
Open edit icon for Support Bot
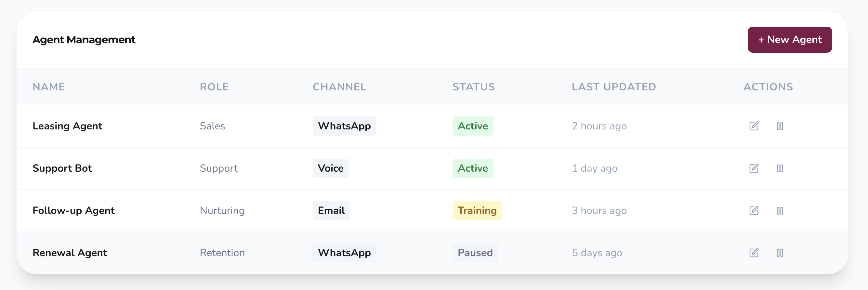click(x=754, y=168)
